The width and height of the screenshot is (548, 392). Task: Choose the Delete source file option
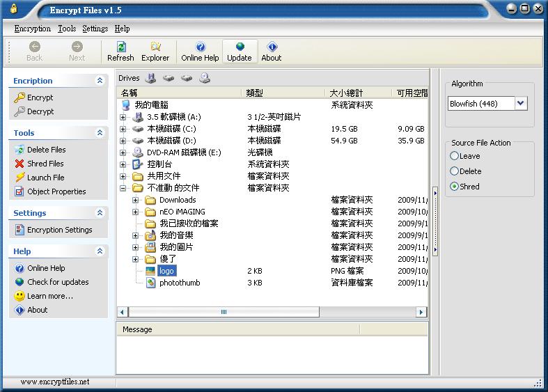click(455, 171)
